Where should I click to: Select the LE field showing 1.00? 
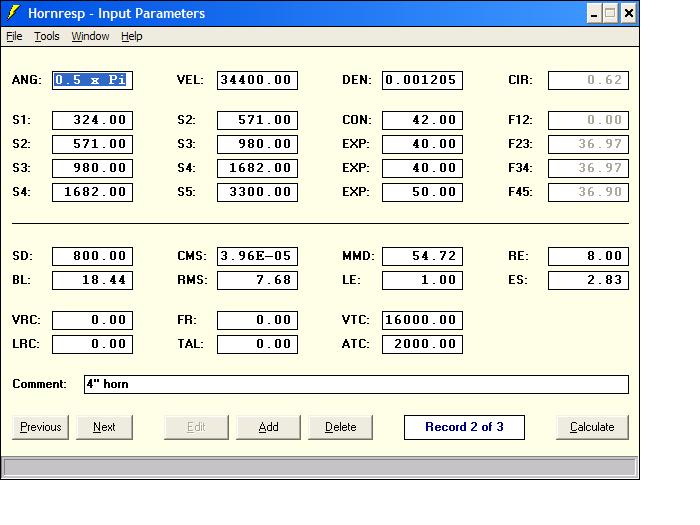click(x=422, y=280)
